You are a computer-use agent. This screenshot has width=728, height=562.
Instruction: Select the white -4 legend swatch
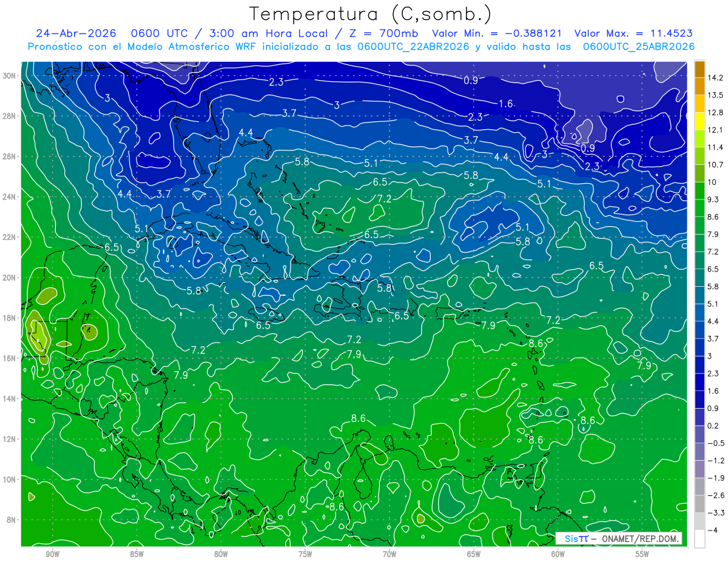pyautogui.click(x=699, y=538)
